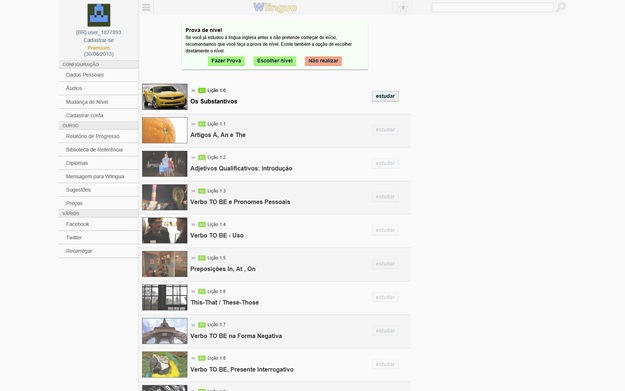Click the search magnifier icon
Viewport: 625px width, 391px height.
pyautogui.click(x=560, y=7)
